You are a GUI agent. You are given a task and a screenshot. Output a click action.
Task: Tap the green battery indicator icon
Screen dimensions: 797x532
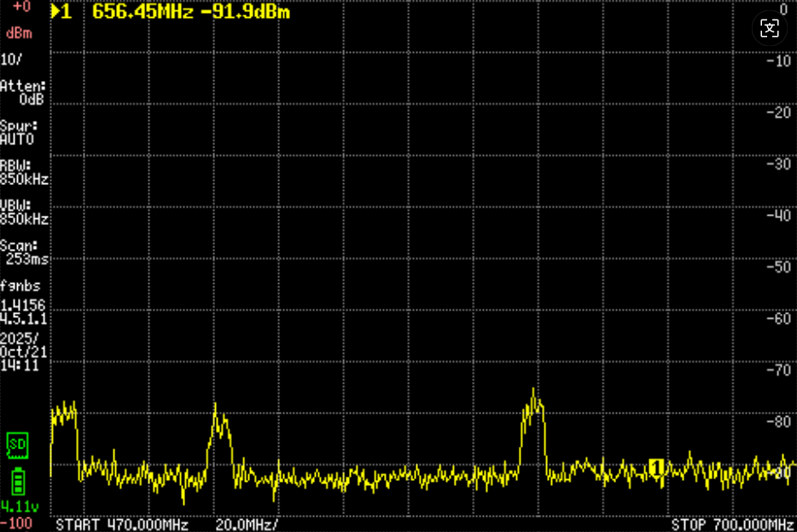pyautogui.click(x=17, y=479)
